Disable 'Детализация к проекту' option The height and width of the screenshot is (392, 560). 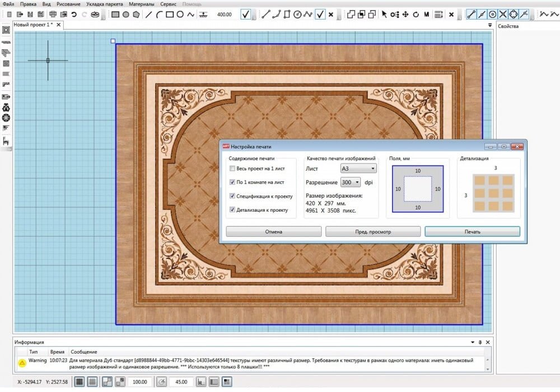(234, 209)
